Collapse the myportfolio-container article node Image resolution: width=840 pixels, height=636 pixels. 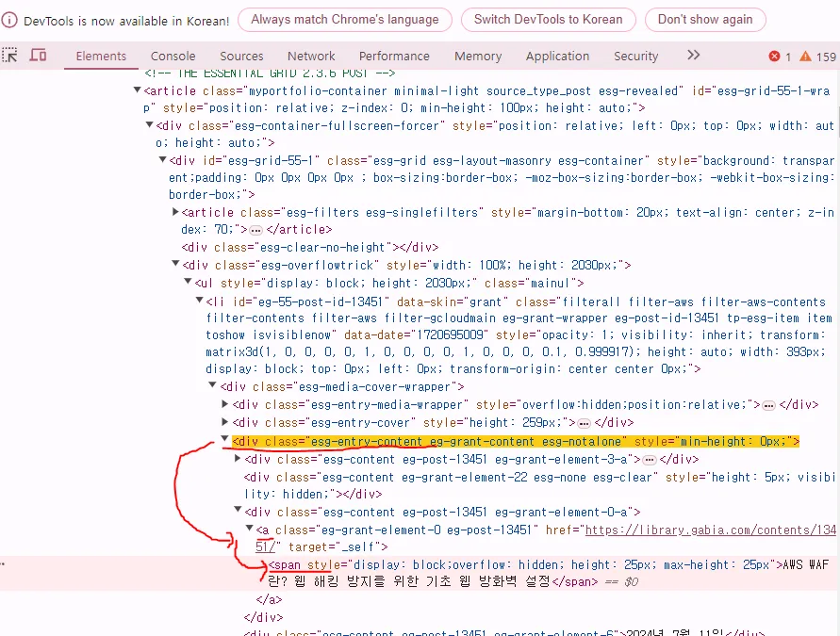(x=137, y=90)
